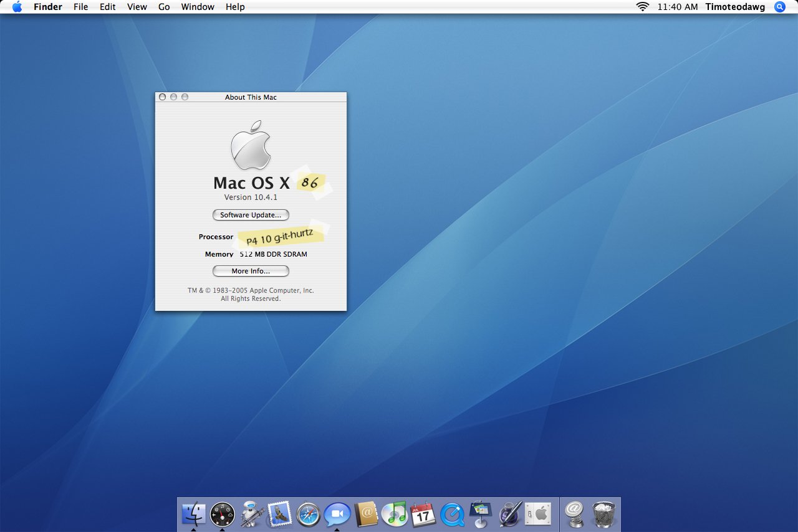
Task: Open iChat from the Dock
Action: coord(337,514)
